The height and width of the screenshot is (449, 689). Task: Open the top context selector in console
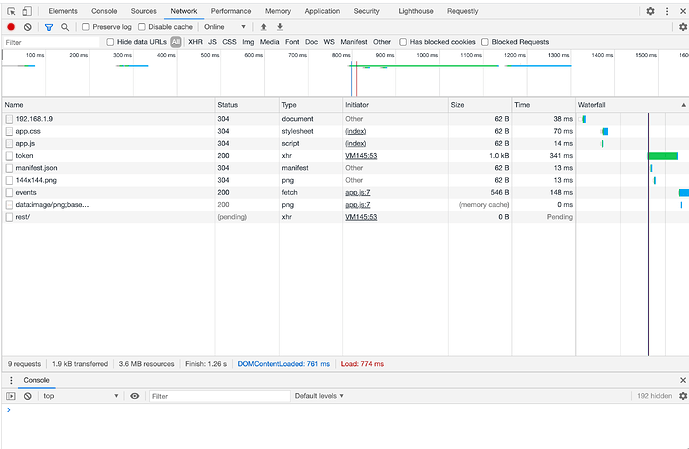pyautogui.click(x=80, y=396)
